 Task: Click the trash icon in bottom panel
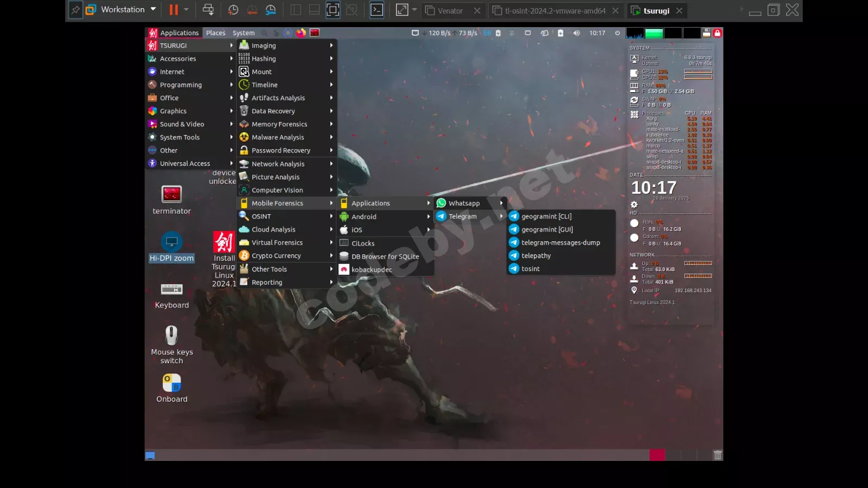718,455
